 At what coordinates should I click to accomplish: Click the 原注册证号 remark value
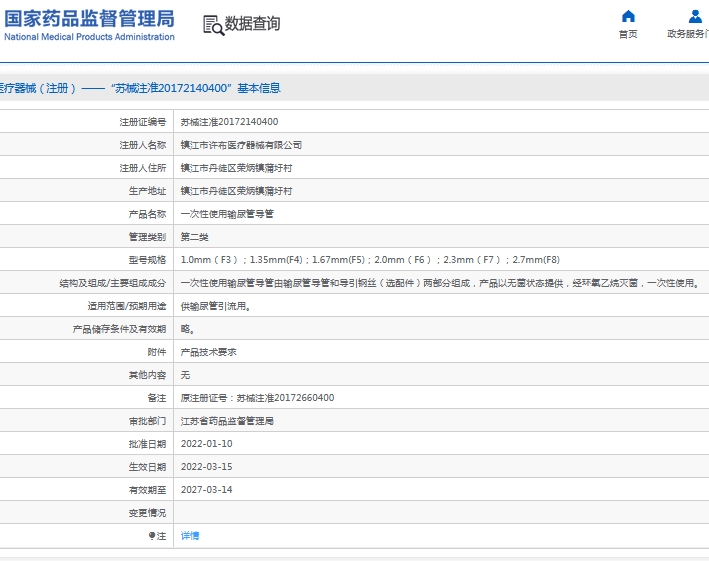(257, 398)
